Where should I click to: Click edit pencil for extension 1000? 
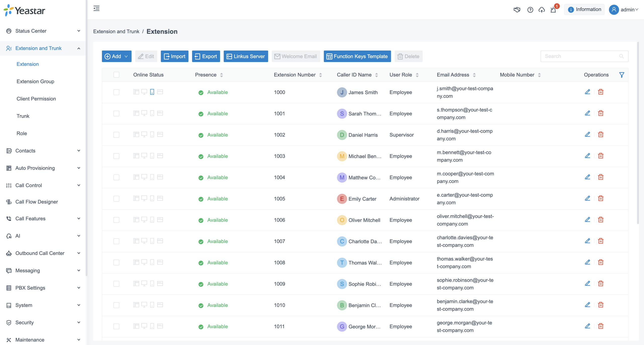587,92
